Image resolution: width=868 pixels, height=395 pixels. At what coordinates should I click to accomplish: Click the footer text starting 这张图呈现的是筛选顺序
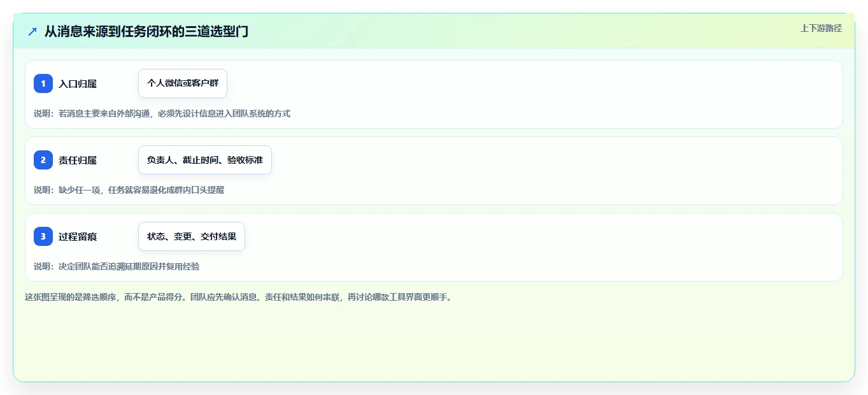[238, 297]
